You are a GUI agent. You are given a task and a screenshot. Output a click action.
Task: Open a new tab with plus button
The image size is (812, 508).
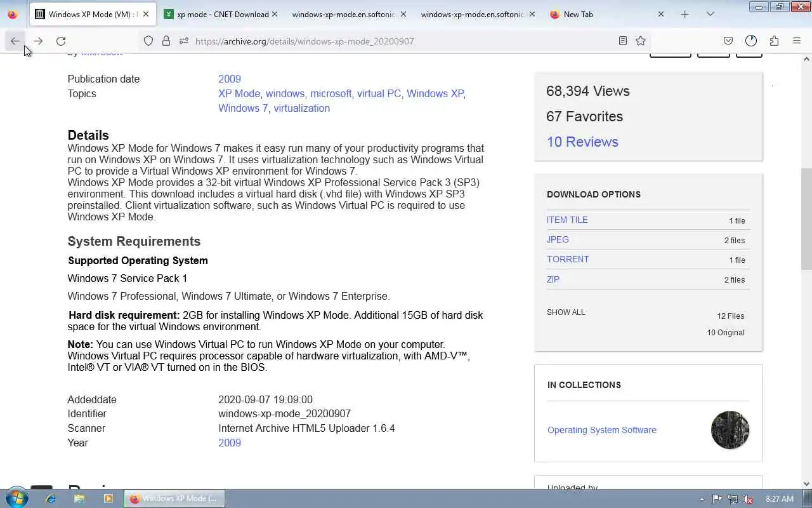[684, 14]
